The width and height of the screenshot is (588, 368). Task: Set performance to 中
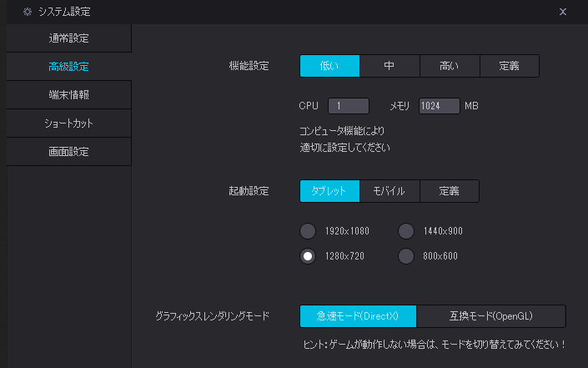(389, 66)
